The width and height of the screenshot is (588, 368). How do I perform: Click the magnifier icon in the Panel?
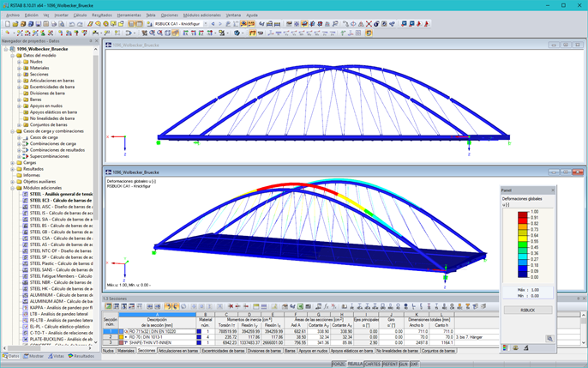point(549,338)
